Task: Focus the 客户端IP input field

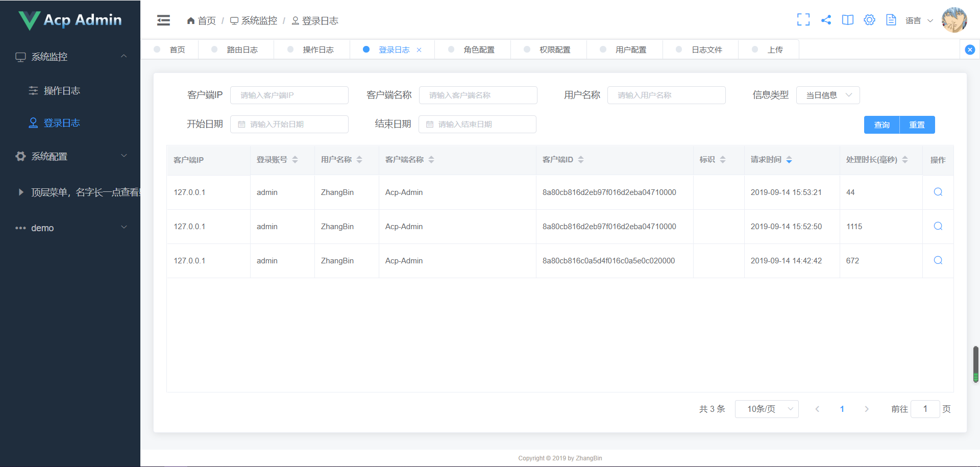Action: click(289, 95)
